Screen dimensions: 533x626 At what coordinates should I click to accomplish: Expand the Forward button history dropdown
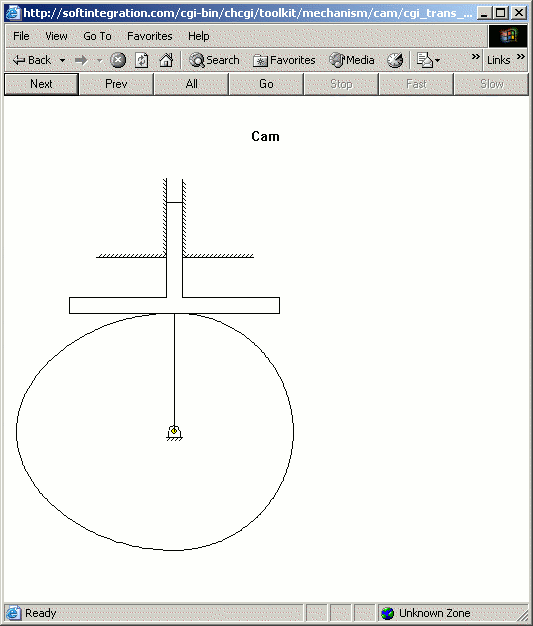pyautogui.click(x=99, y=61)
